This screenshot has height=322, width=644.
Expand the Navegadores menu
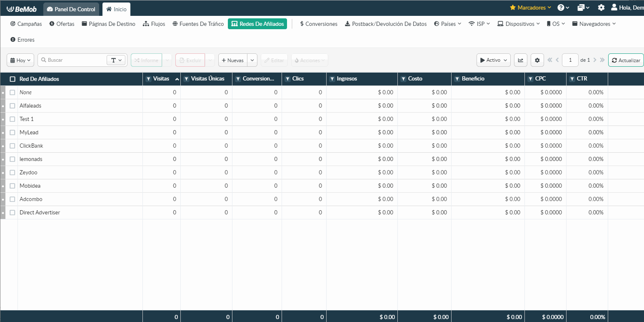tap(594, 24)
